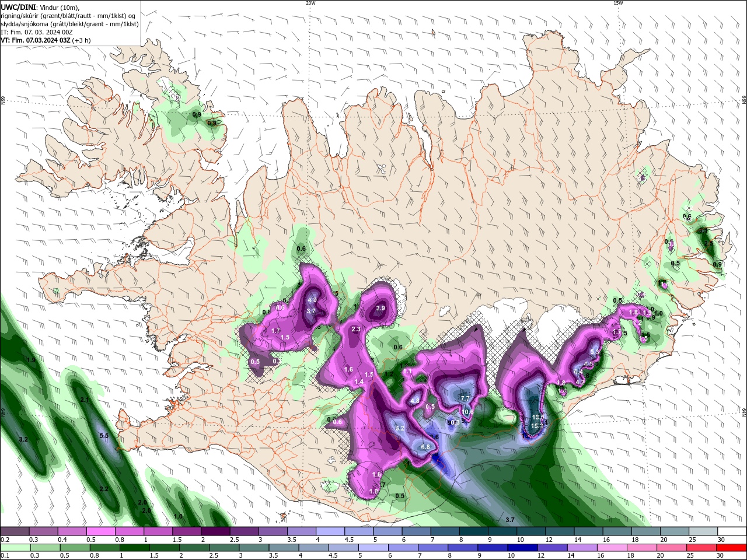Screen dimensions: 747x560
Task: Select the '2.5' label in the bottom legend row
Action: coord(214,555)
